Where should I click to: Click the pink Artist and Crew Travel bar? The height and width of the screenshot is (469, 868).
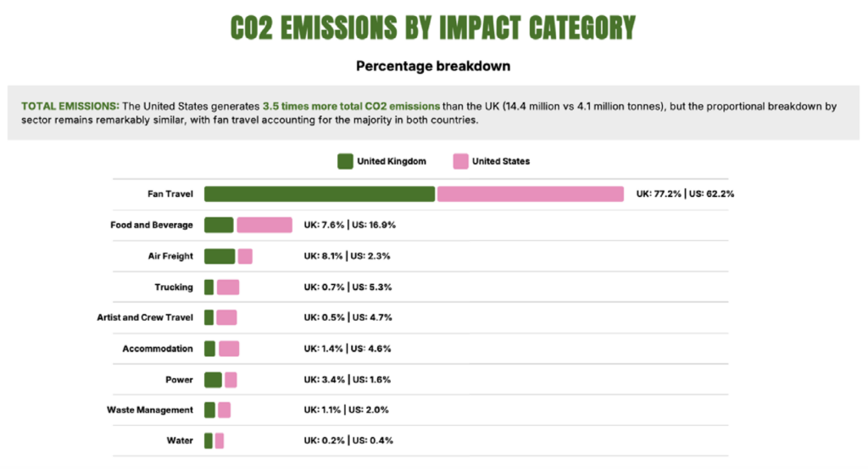tap(226, 317)
